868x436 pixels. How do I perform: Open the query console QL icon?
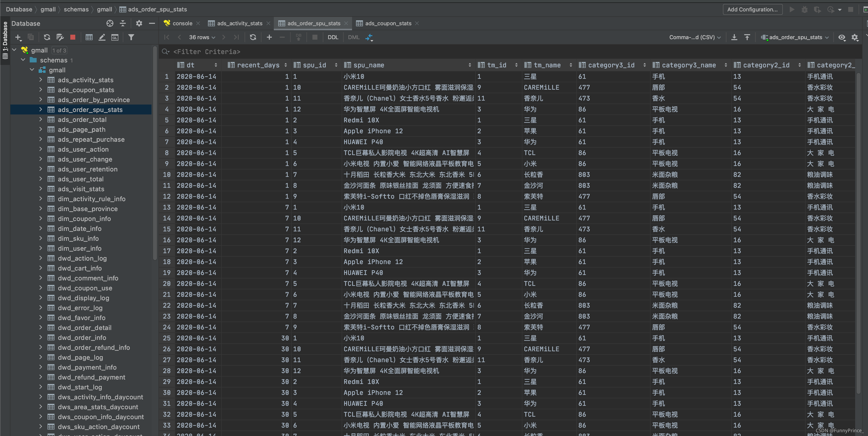click(115, 37)
